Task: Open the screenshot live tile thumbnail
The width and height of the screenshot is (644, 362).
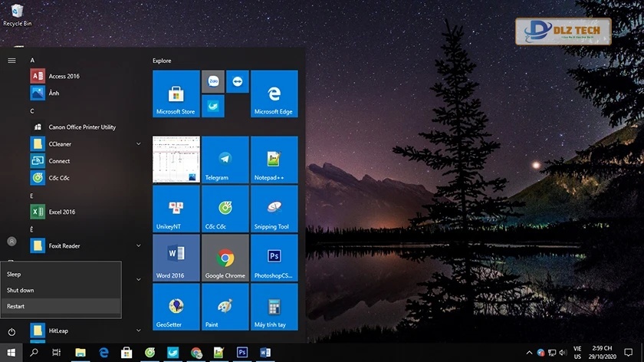Action: coord(176,160)
